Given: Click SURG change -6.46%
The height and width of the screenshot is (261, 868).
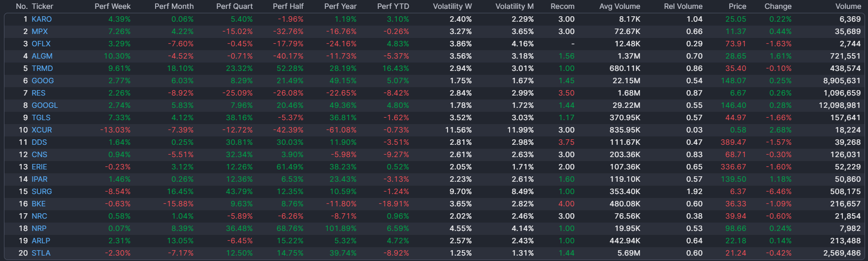Looking at the screenshot, I should 779,192.
